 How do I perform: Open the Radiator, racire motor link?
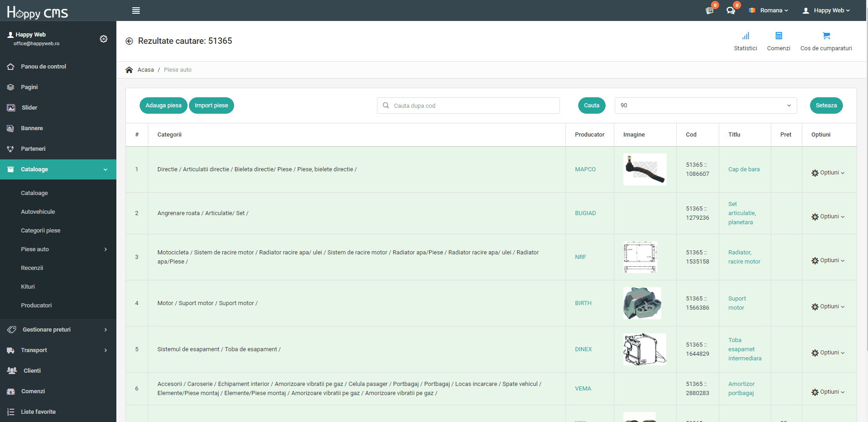[744, 257]
